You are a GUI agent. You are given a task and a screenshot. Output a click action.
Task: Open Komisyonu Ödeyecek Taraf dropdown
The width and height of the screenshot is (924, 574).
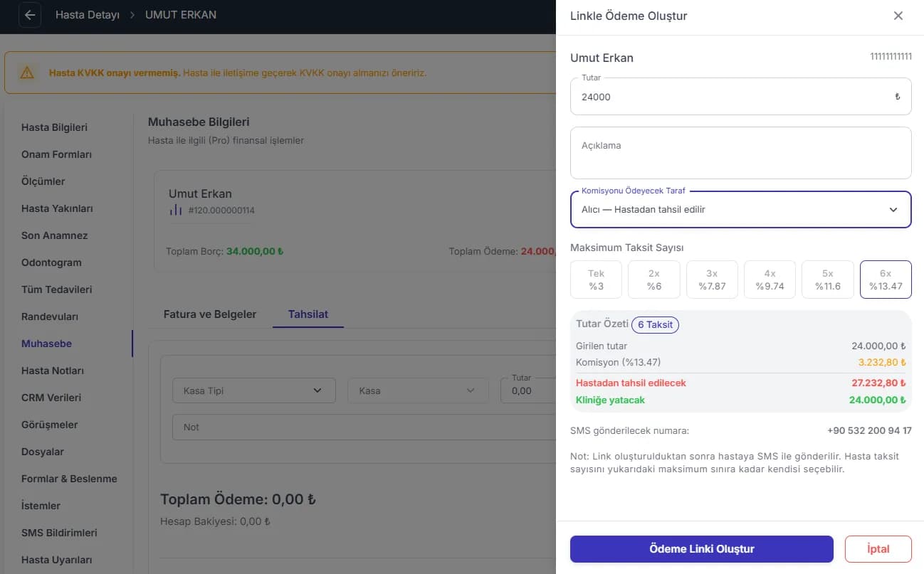[x=740, y=210]
